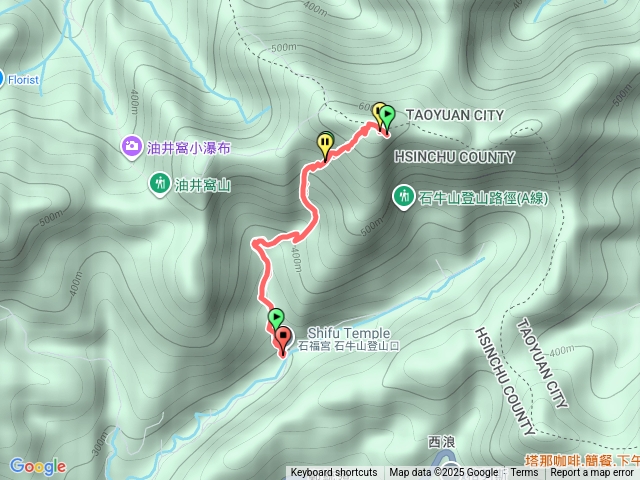Click the red trail bend near 400m contour
Screen dimensions: 640x480
(256, 242)
